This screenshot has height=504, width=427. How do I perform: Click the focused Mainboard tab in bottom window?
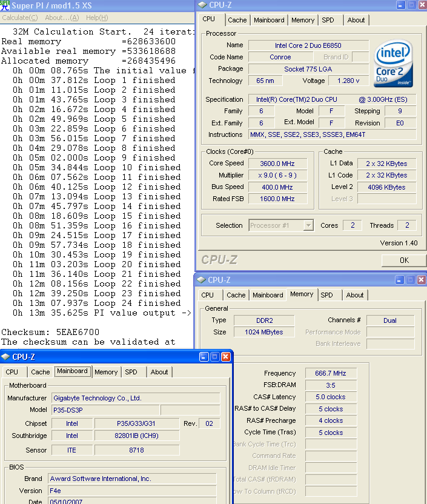pyautogui.click(x=72, y=371)
